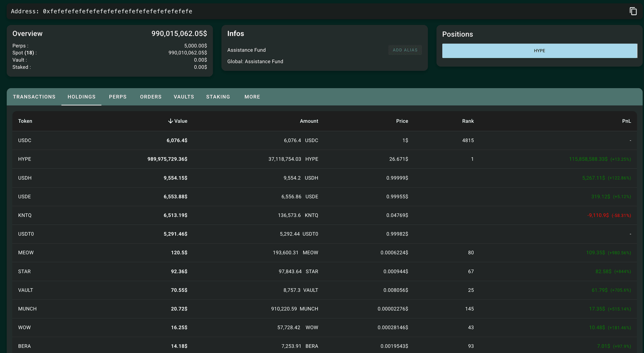Open the Transactions tab
644x353 pixels.
[34, 97]
